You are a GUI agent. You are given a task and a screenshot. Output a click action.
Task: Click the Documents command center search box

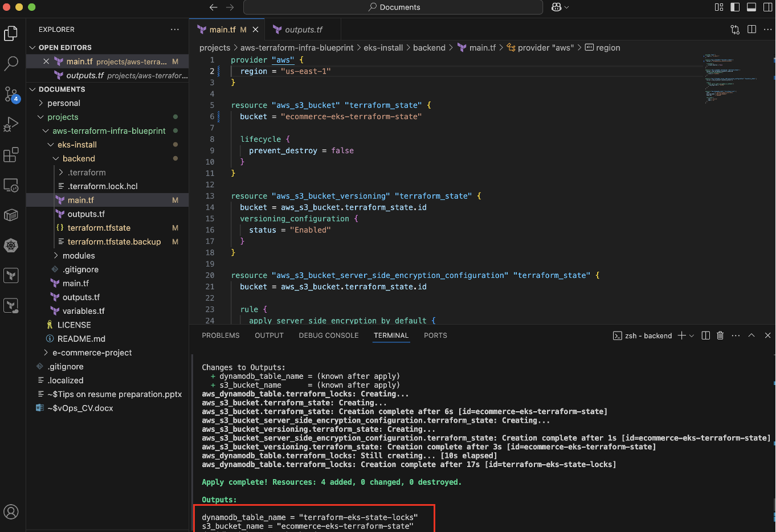click(393, 7)
